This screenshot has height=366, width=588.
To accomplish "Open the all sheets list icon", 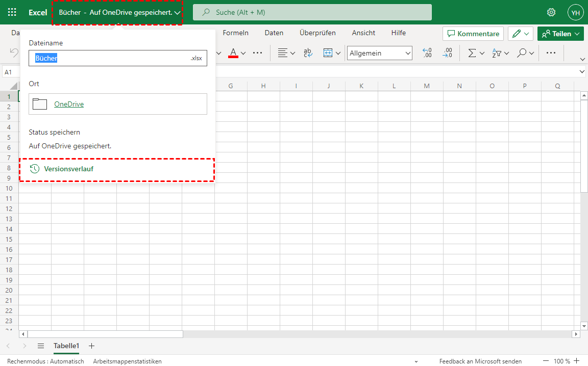I will [x=41, y=346].
